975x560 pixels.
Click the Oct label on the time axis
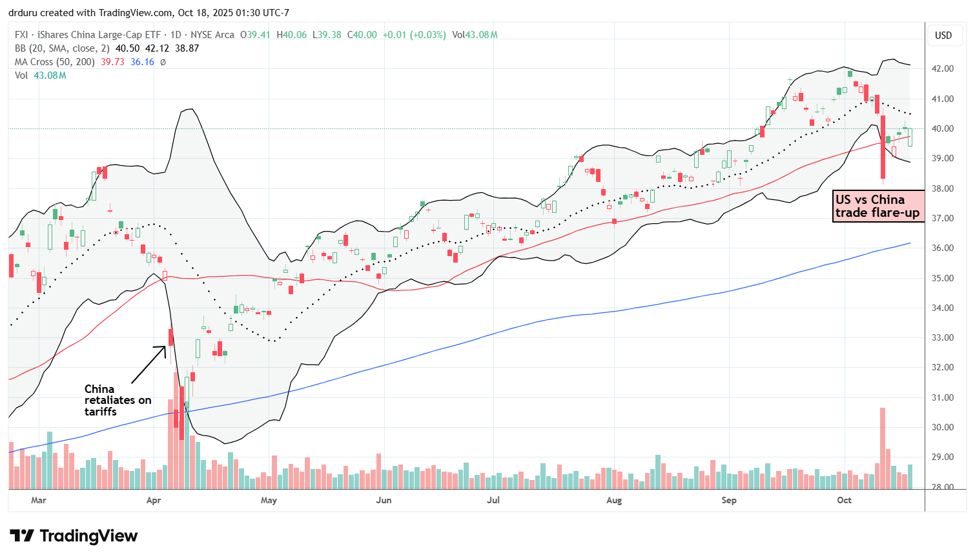point(844,500)
